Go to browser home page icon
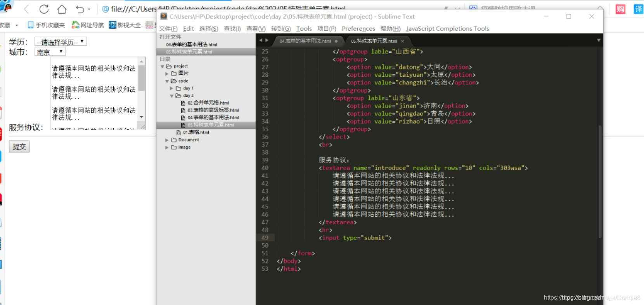 (x=62, y=9)
